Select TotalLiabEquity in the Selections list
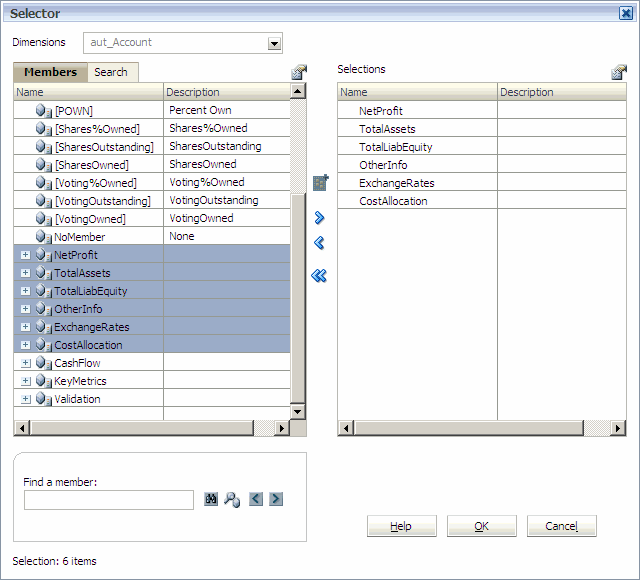This screenshot has height=580, width=640. click(396, 147)
